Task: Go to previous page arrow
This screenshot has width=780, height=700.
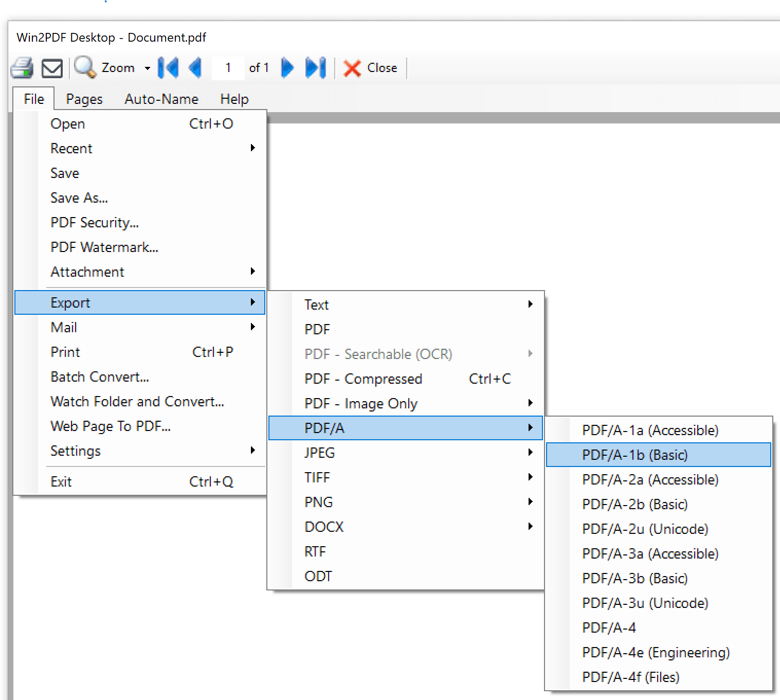Action: pos(195,68)
